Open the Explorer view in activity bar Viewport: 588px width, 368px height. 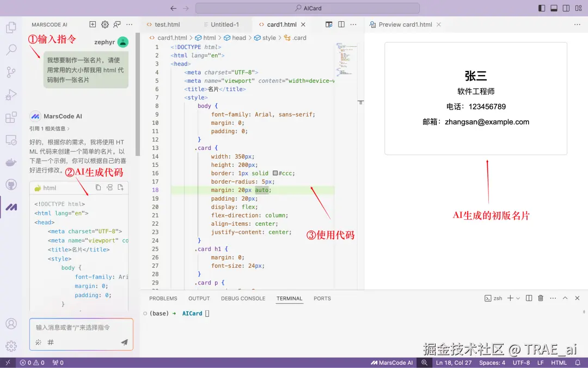click(11, 27)
